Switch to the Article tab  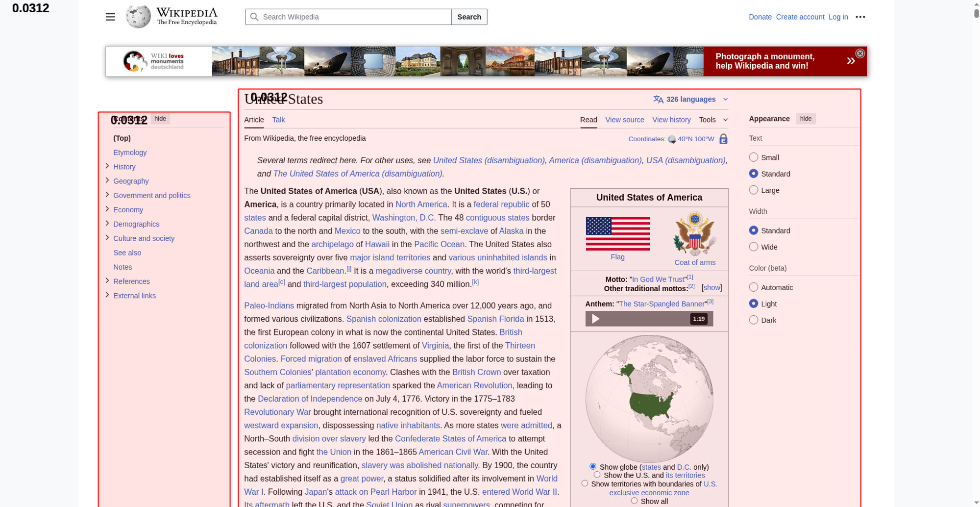(254, 120)
